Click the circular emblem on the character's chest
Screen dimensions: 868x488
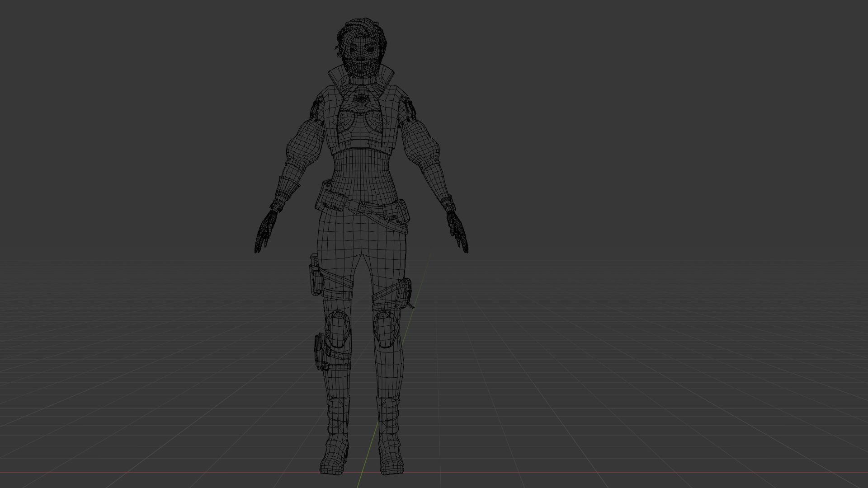(360, 100)
